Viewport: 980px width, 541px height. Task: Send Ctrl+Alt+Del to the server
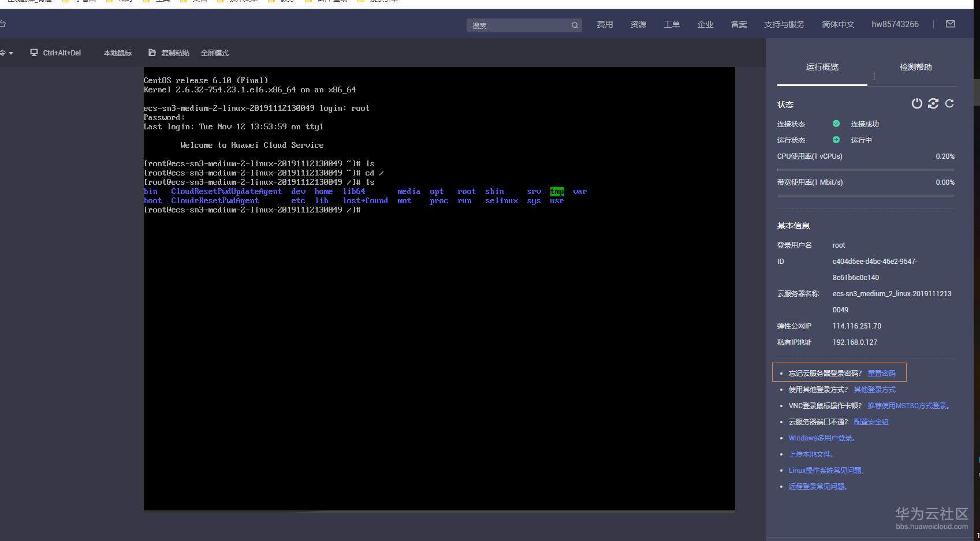coord(62,53)
